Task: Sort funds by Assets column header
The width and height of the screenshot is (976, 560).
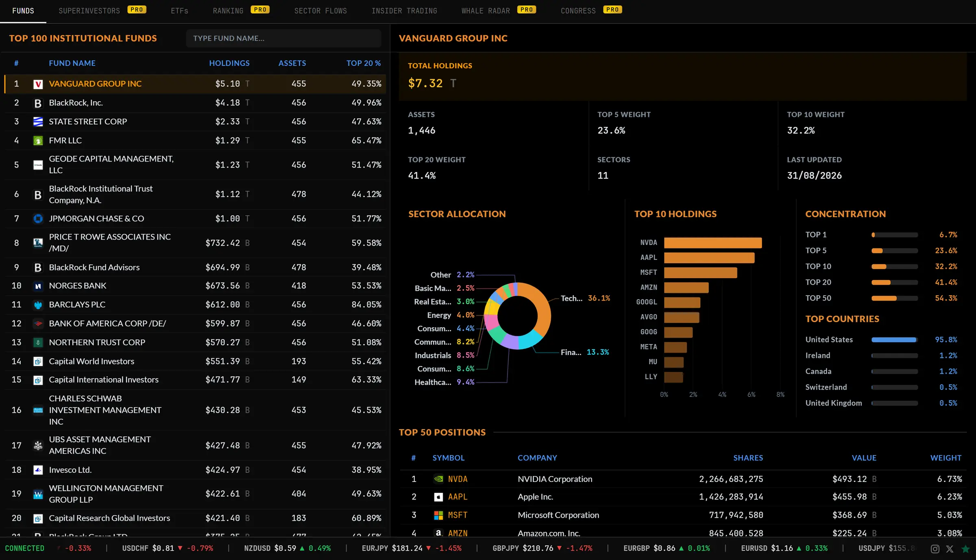Action: (292, 63)
